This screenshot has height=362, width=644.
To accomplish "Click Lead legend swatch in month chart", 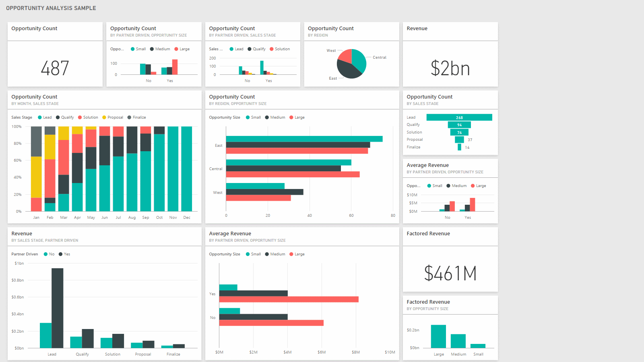I will 40,117.
